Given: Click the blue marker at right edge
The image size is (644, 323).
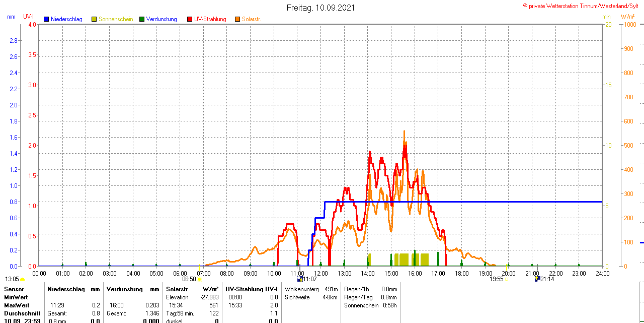Looking at the screenshot, I should pyautogui.click(x=641, y=242).
